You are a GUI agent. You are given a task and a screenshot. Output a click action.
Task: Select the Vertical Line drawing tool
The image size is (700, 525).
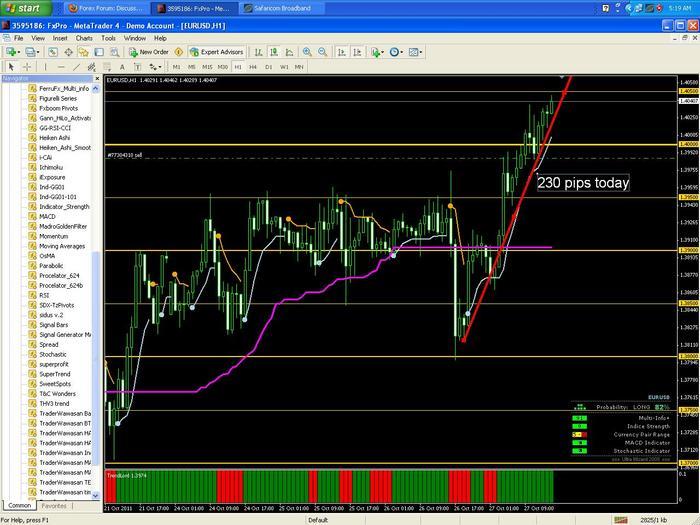click(x=45, y=67)
